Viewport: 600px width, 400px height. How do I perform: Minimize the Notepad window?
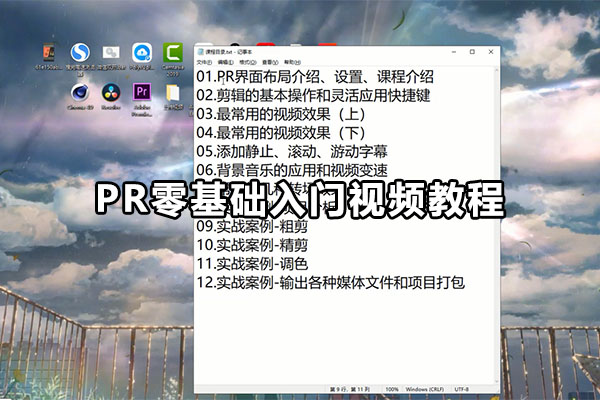pyautogui.click(x=454, y=52)
